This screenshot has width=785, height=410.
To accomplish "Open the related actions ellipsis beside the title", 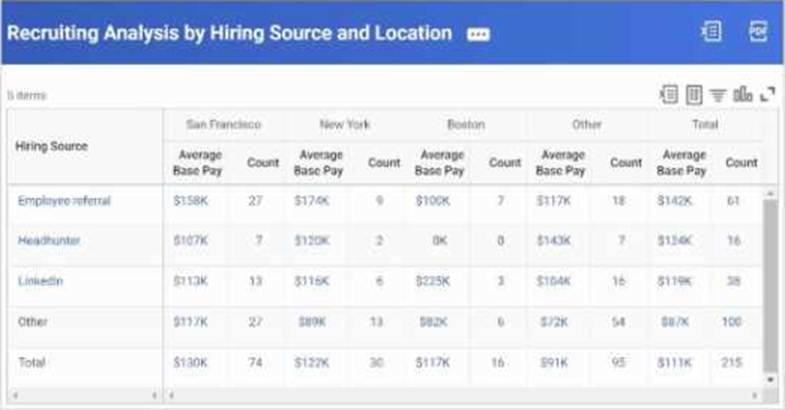I will (x=478, y=34).
